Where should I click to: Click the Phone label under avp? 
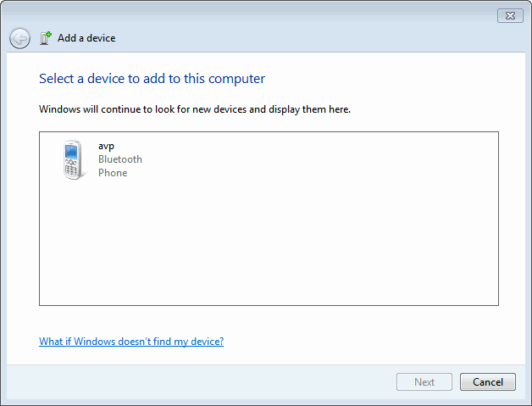coord(113,173)
